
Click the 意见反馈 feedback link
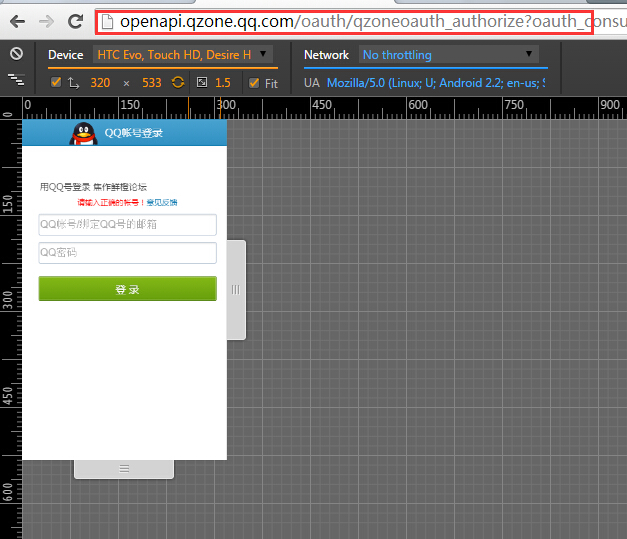pos(162,202)
